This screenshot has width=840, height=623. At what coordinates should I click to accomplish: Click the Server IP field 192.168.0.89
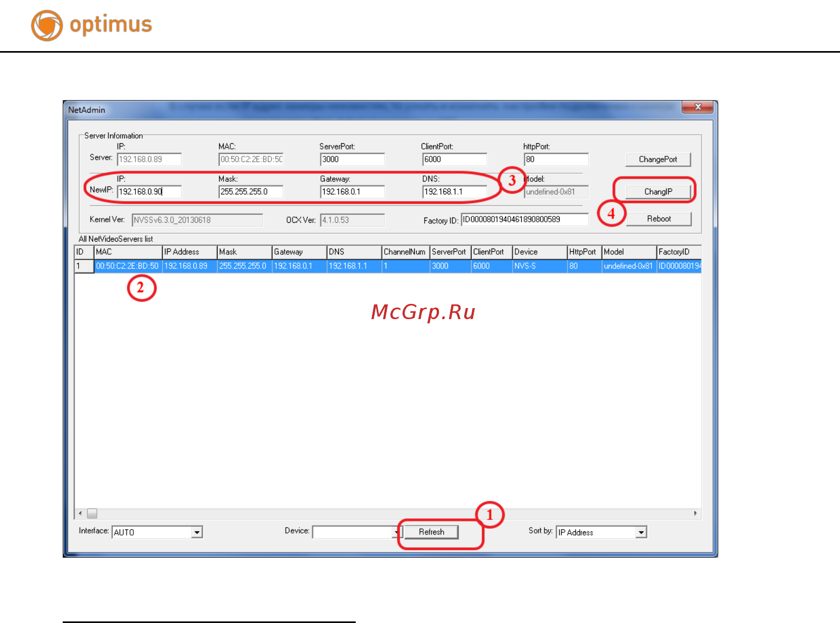(149, 159)
